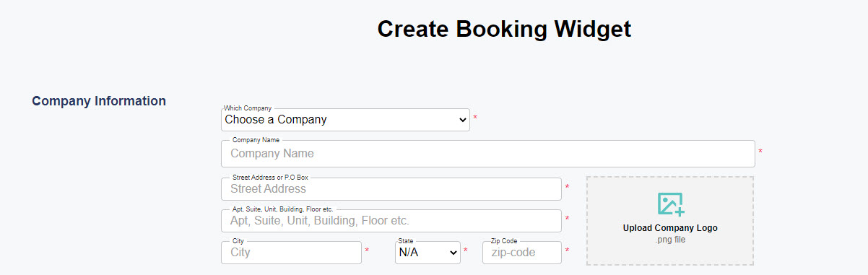
Task: Click the City text field
Action: pos(291,253)
